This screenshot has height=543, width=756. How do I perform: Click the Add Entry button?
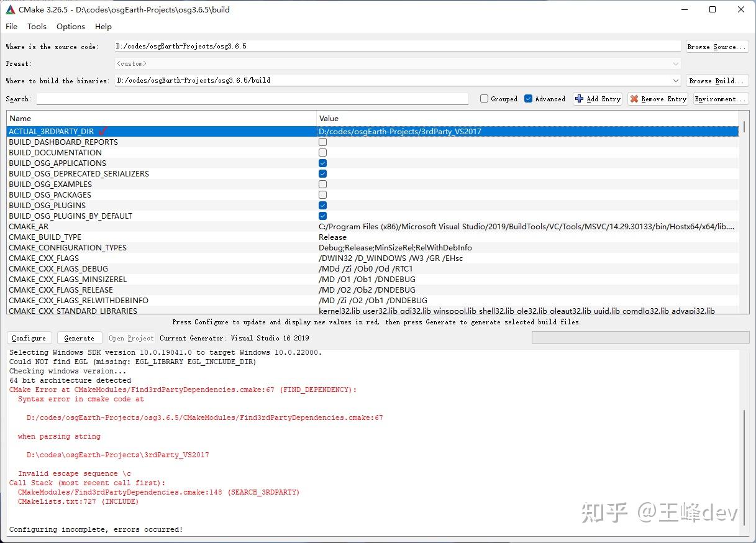point(598,99)
